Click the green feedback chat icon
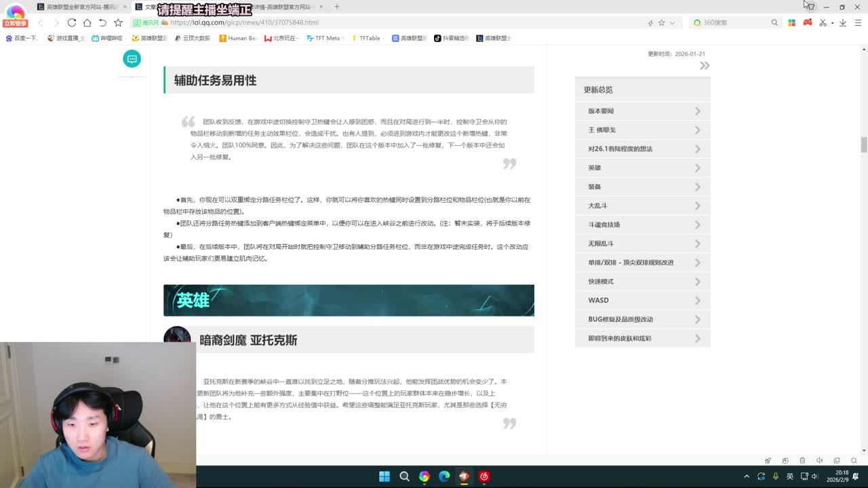This screenshot has height=488, width=868. tap(132, 59)
